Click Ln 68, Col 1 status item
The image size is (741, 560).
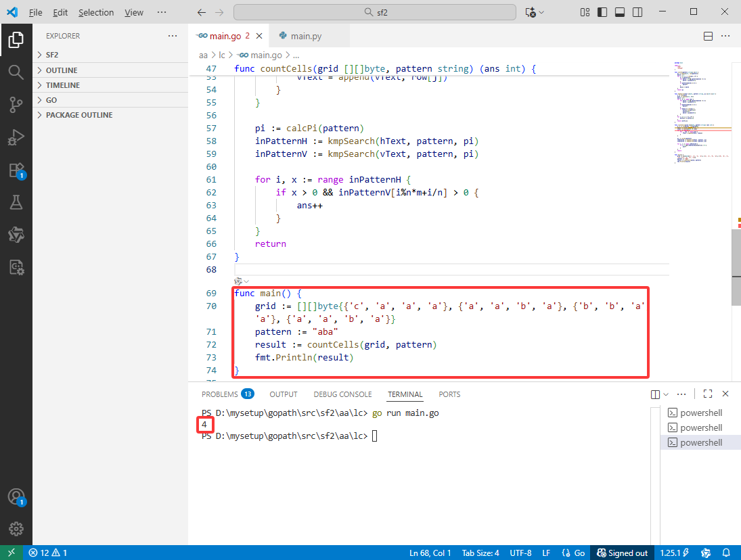[x=430, y=553]
